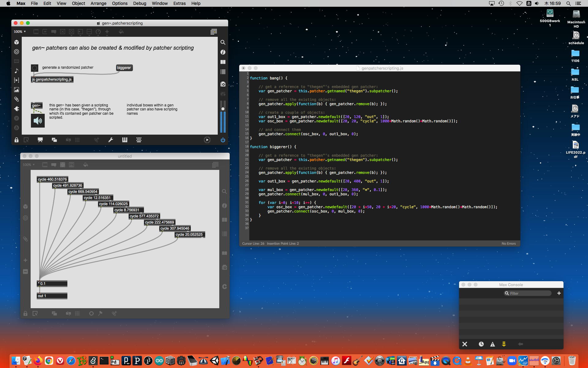
Task: Toggle the ezdac speaker object
Action: 38,121
